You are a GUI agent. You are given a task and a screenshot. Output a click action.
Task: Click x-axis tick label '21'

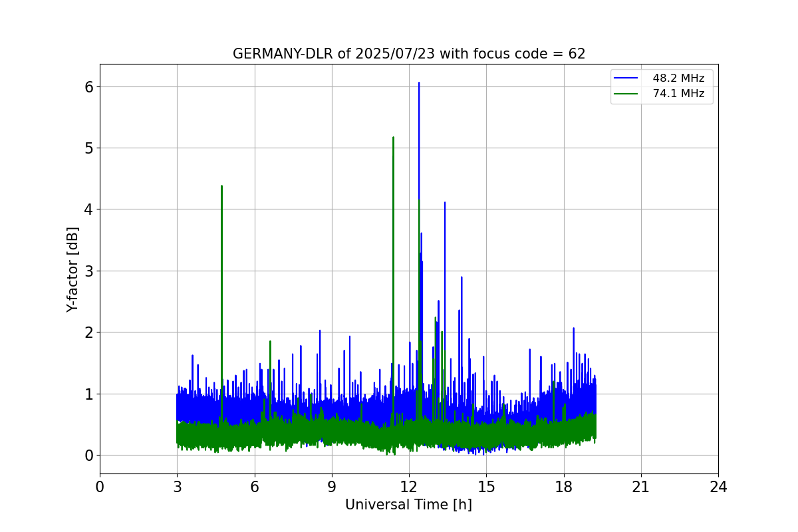[x=641, y=487]
